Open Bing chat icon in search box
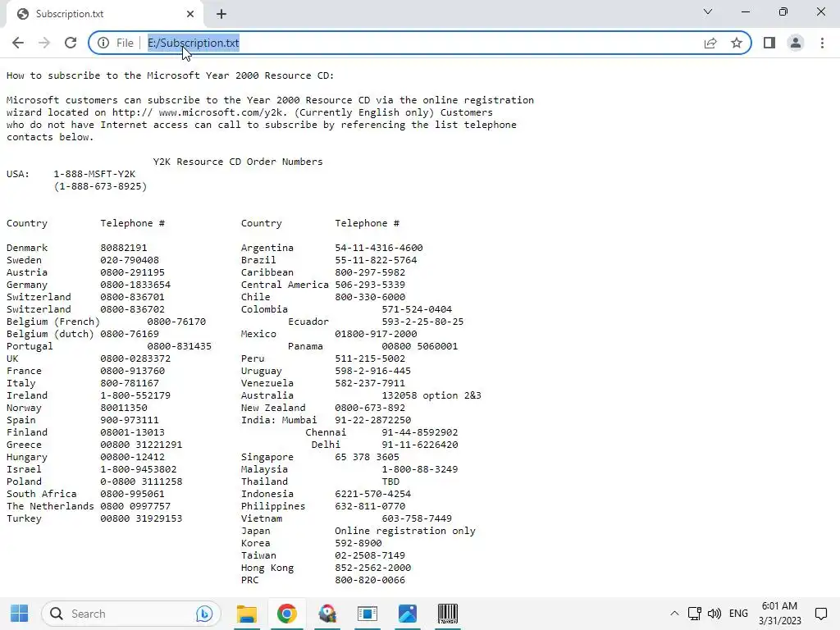Screen dimensions: 840x630 click(x=204, y=614)
